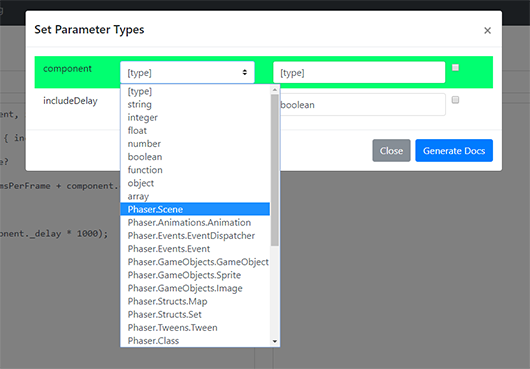Select string from the type list
530x369 pixels.
click(x=195, y=104)
